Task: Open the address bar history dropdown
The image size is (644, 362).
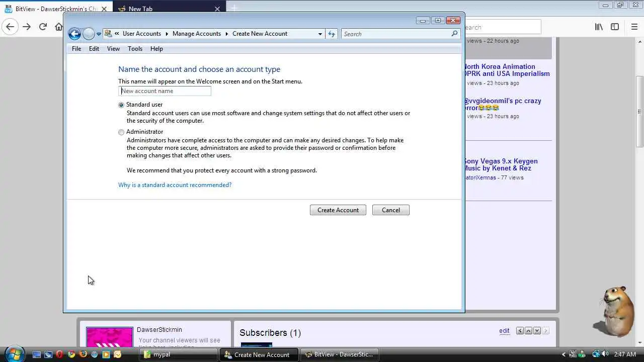Action: click(320, 34)
